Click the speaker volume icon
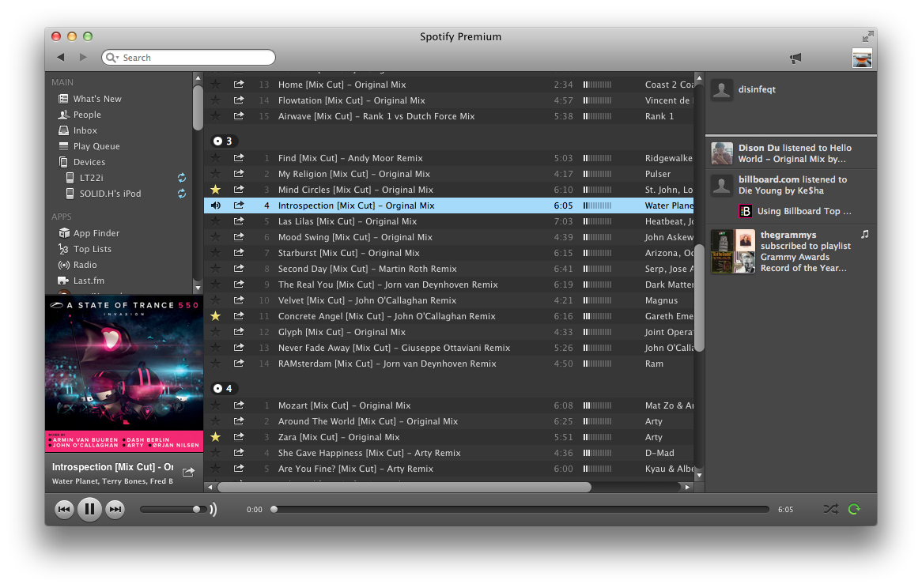This screenshot has width=922, height=588. coord(213,509)
